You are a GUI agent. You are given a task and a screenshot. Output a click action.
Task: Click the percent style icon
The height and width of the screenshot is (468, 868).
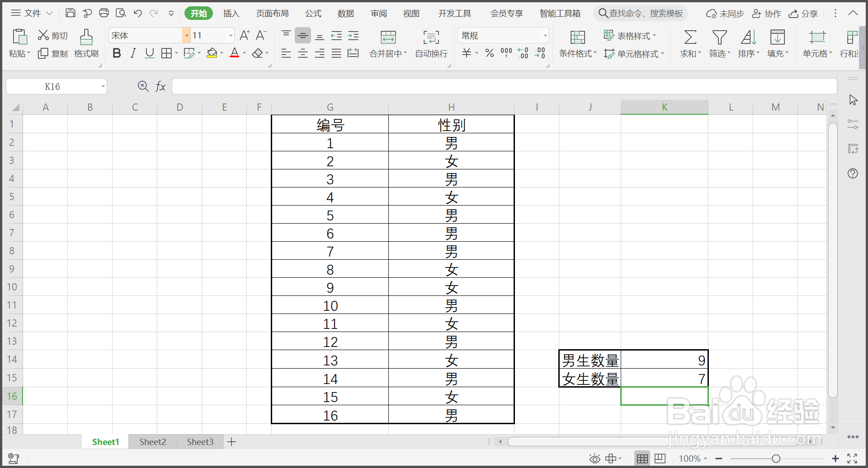click(490, 53)
